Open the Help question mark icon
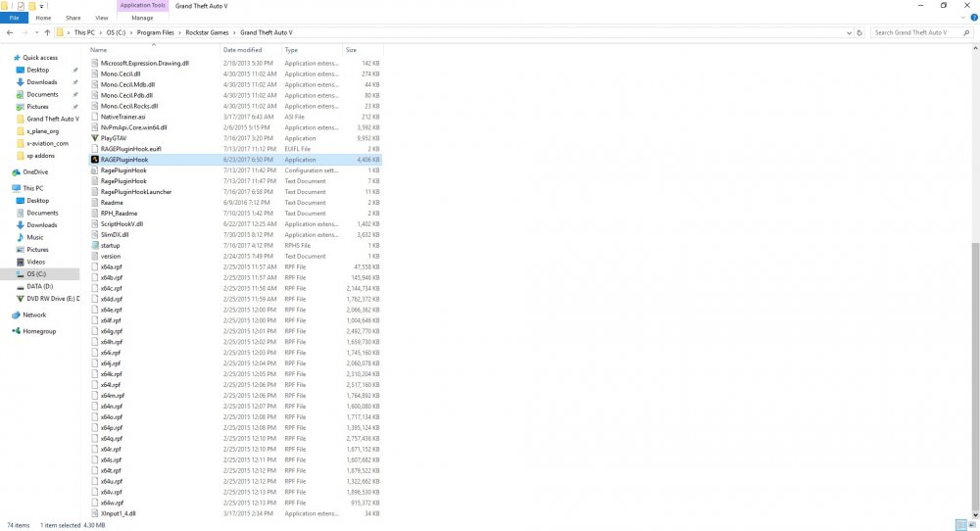 [974, 18]
